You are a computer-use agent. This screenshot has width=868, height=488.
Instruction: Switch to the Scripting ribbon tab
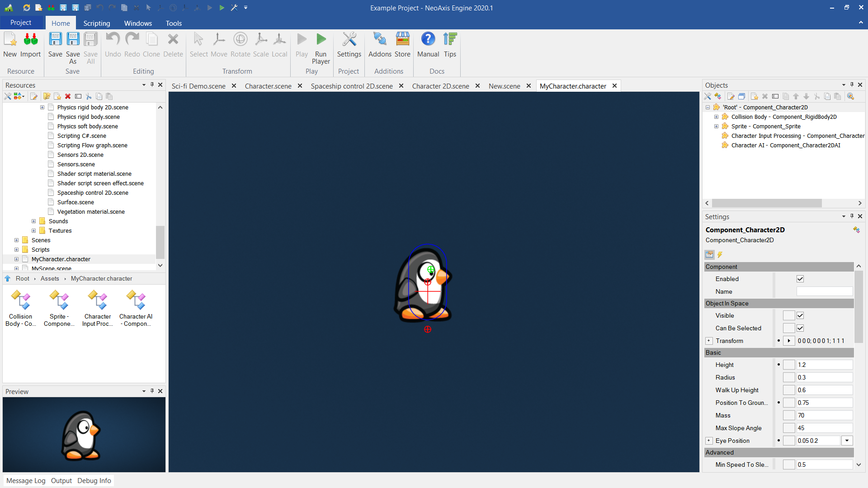(x=96, y=23)
